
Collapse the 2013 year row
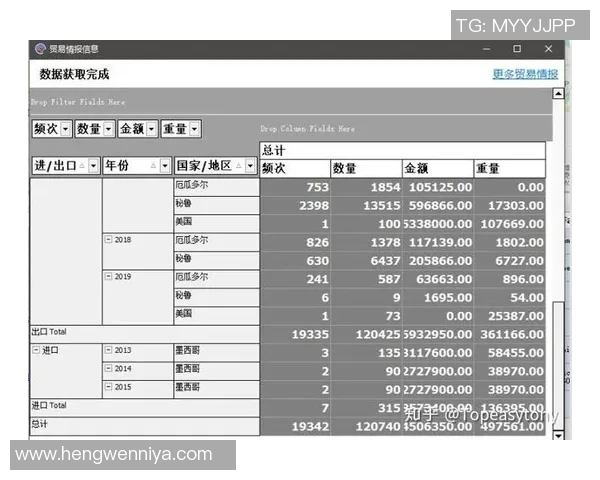pyautogui.click(x=109, y=350)
